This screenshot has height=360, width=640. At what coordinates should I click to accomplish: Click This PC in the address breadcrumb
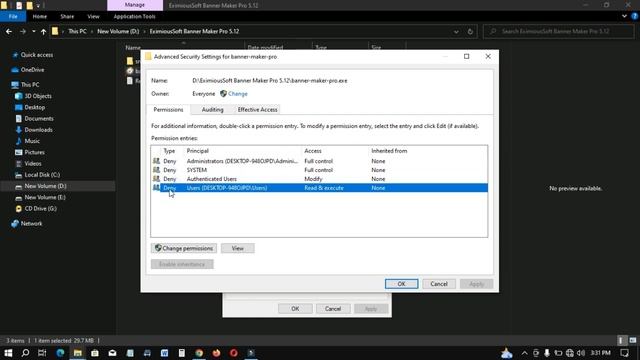point(77,31)
